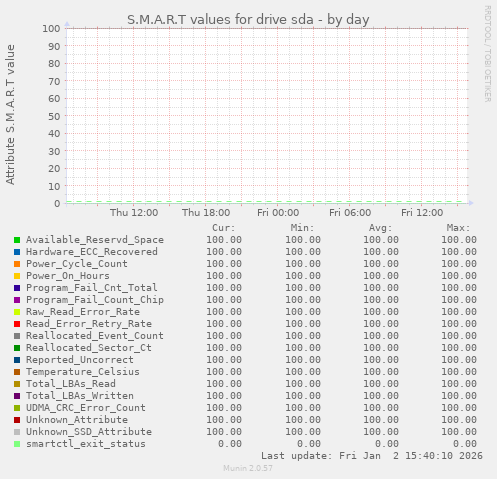Click the Hardware_ECC_Recovered blue color swatch
Screen dimensions: 497x479
[x=17, y=252]
